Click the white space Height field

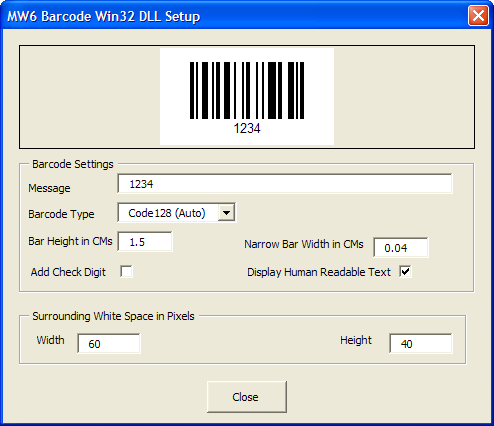pos(421,343)
